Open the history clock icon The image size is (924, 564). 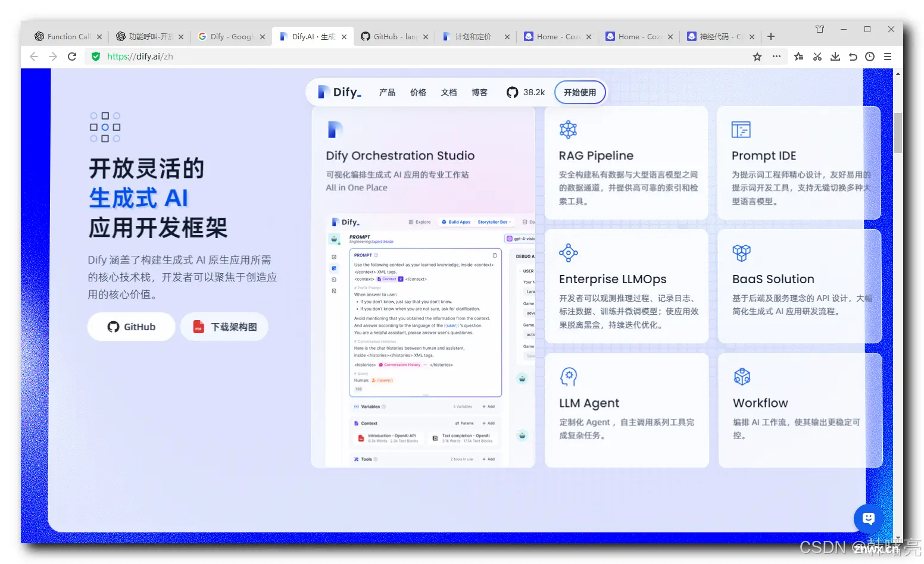point(870,57)
